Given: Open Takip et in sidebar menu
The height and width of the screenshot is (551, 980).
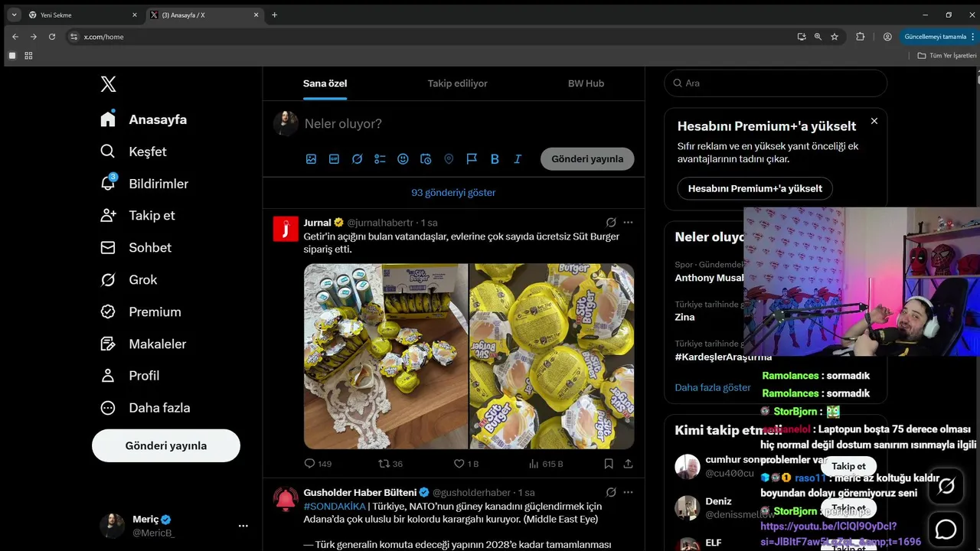Looking at the screenshot, I should tap(137, 215).
